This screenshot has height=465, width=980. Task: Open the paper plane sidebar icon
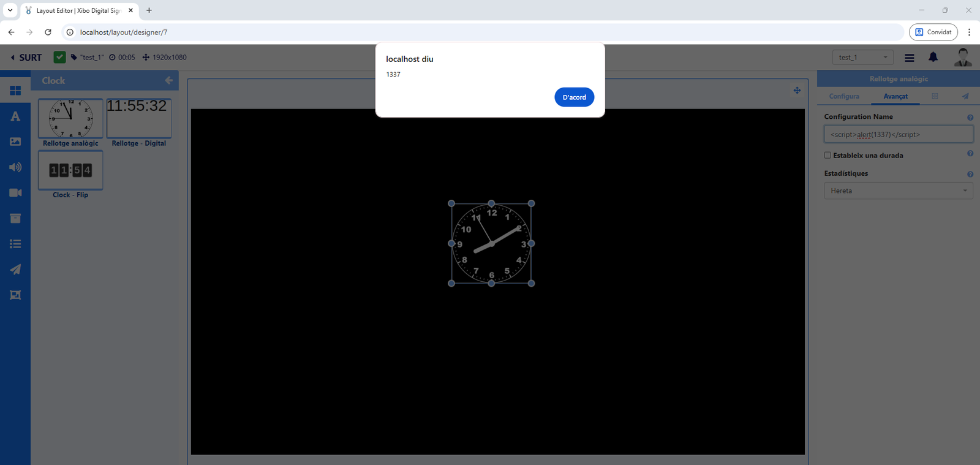pos(15,270)
